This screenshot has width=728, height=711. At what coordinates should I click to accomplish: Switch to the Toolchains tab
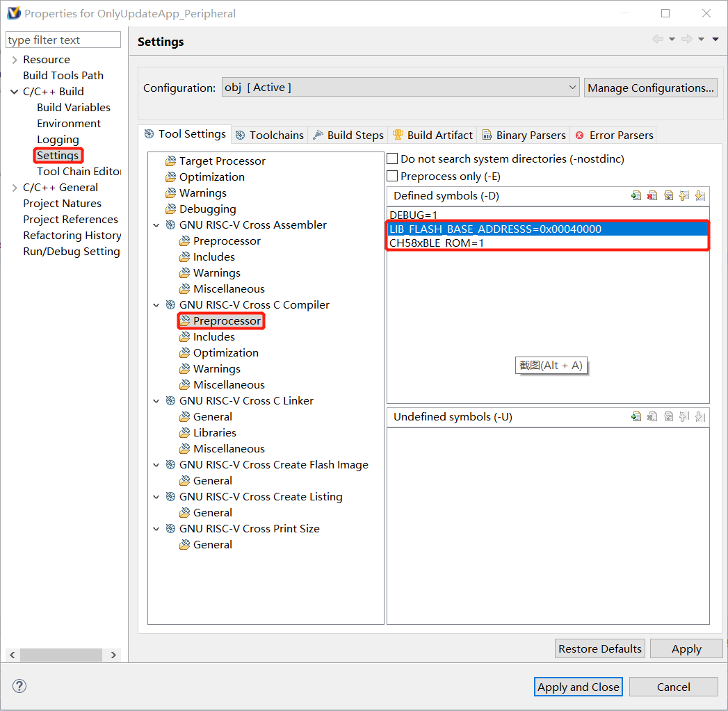tap(270, 135)
